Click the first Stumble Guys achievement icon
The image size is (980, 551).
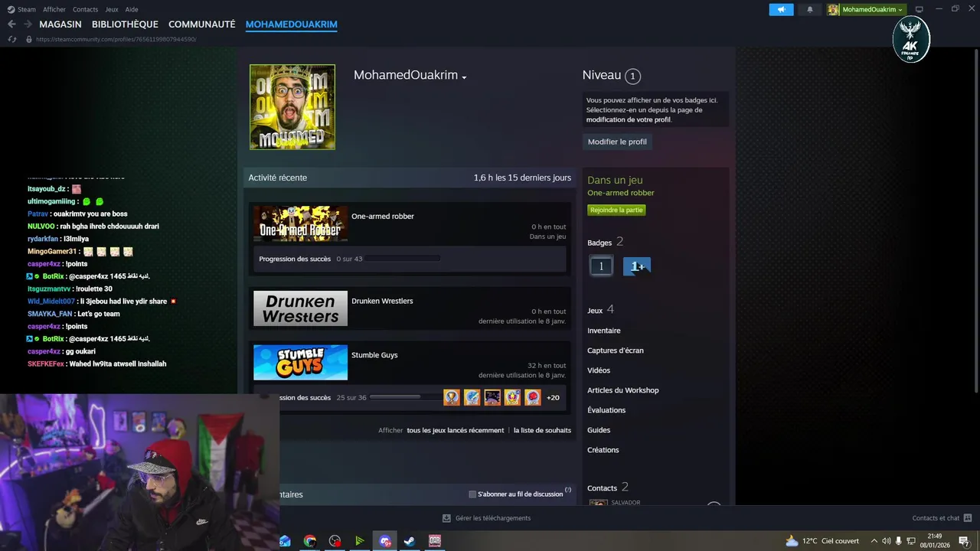click(x=452, y=397)
